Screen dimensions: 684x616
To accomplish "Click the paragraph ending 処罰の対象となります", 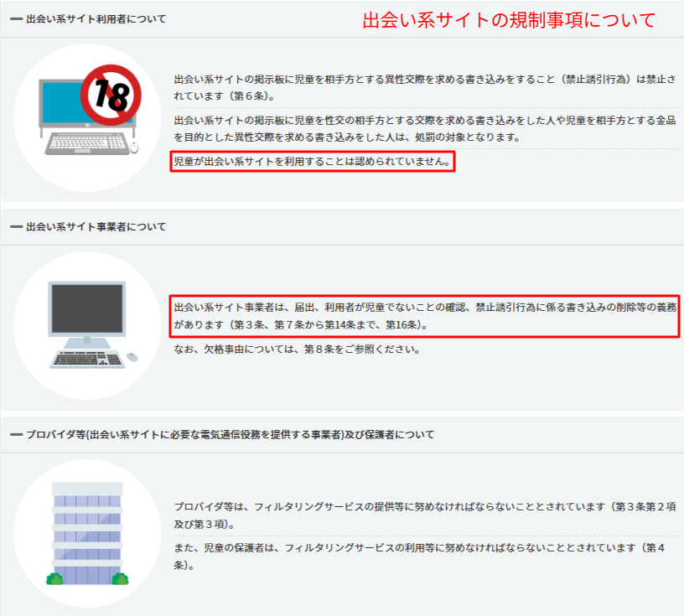I will (425, 129).
